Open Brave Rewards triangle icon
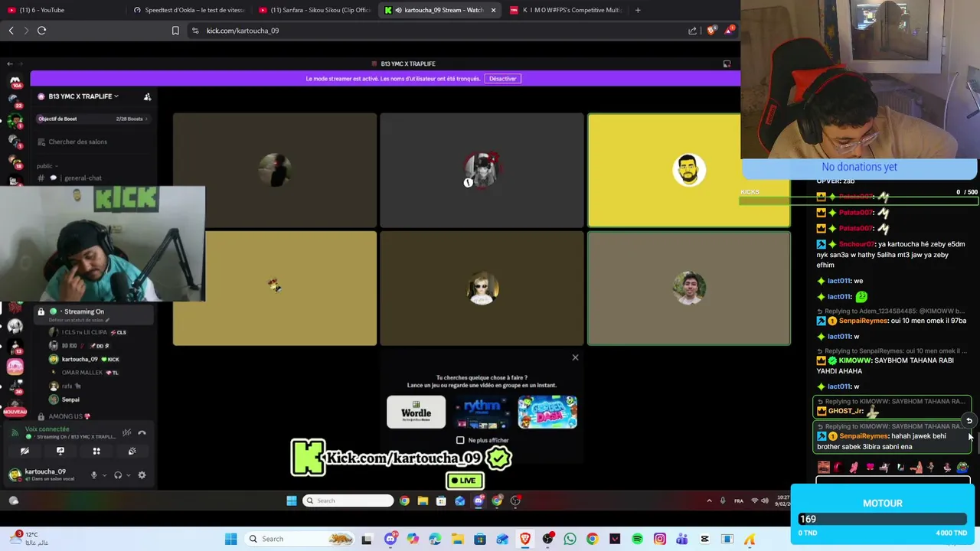Screen dimensions: 980x551 pos(729,31)
